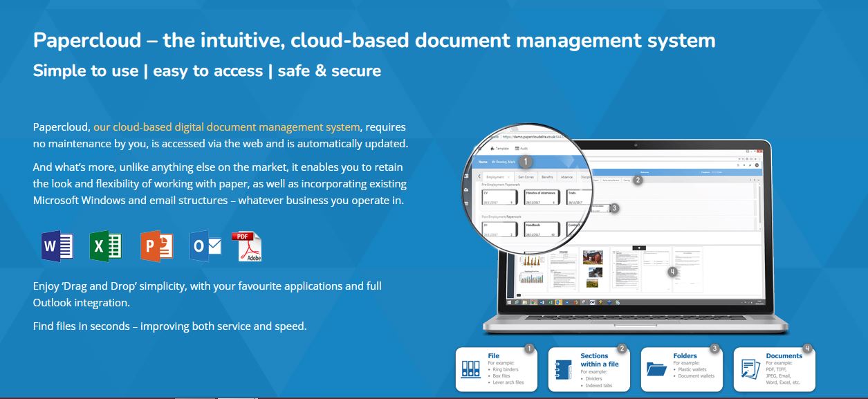Select the Gen Corres tab

click(x=526, y=177)
